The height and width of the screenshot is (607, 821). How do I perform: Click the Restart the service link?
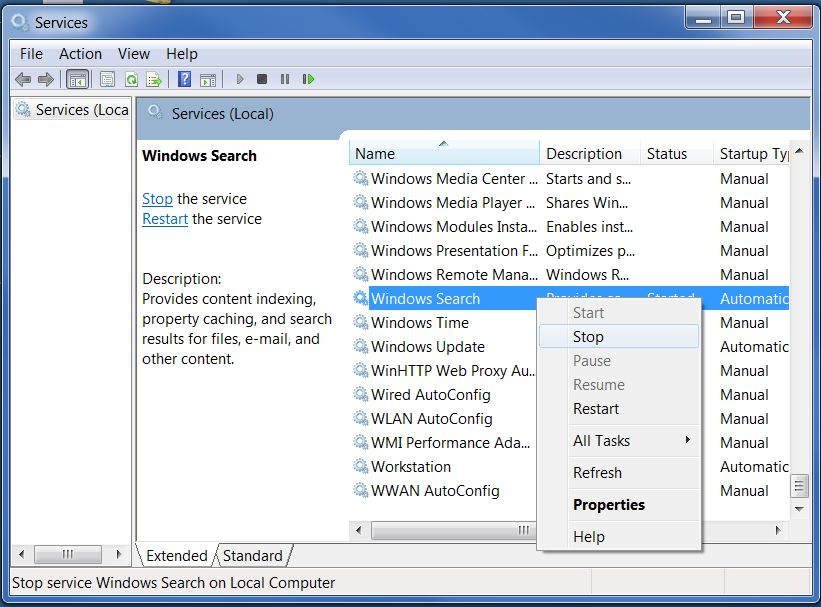165,218
